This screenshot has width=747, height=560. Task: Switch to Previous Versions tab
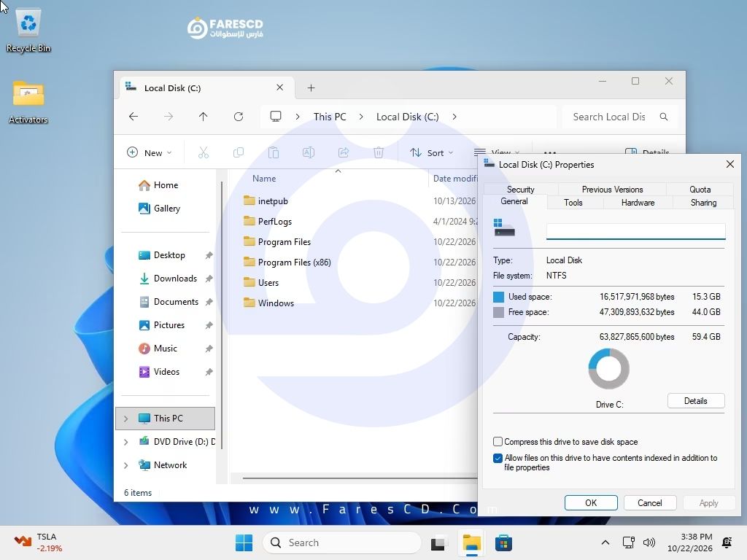coord(612,189)
